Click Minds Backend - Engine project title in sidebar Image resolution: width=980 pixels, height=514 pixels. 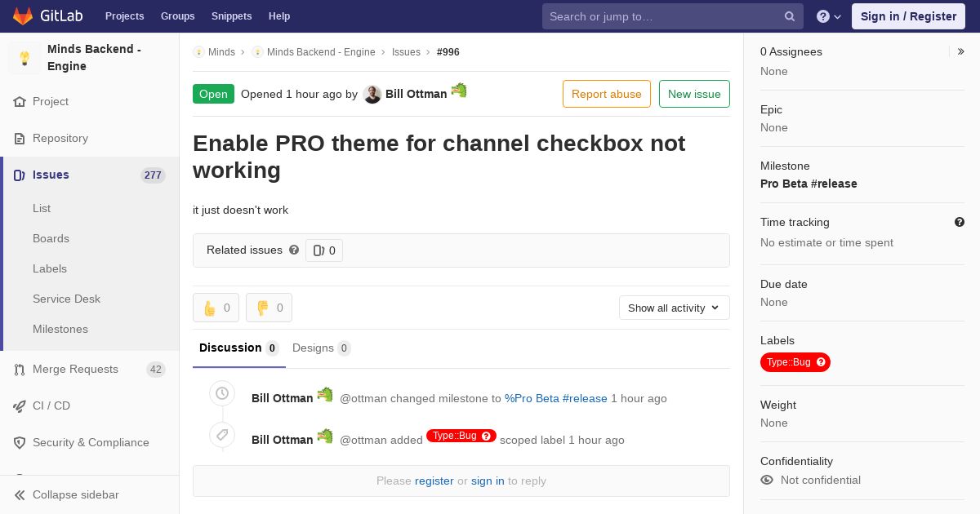(x=94, y=58)
